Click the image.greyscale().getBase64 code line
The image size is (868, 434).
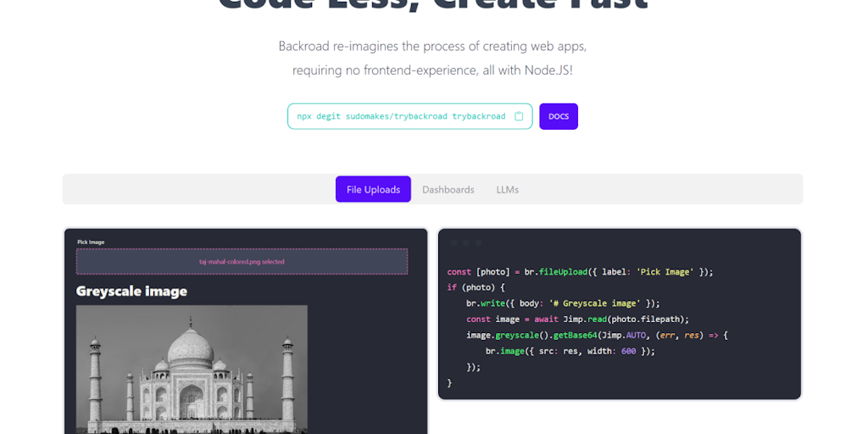(x=597, y=335)
